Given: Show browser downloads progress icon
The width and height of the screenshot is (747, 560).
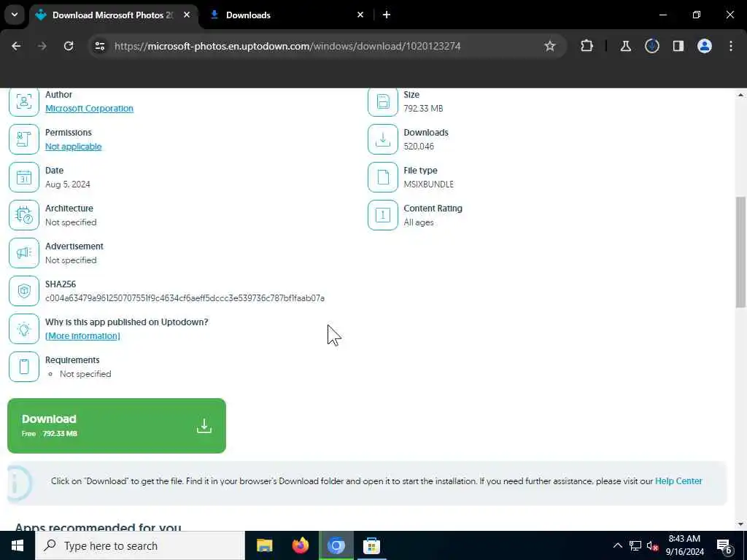Looking at the screenshot, I should pyautogui.click(x=651, y=46).
